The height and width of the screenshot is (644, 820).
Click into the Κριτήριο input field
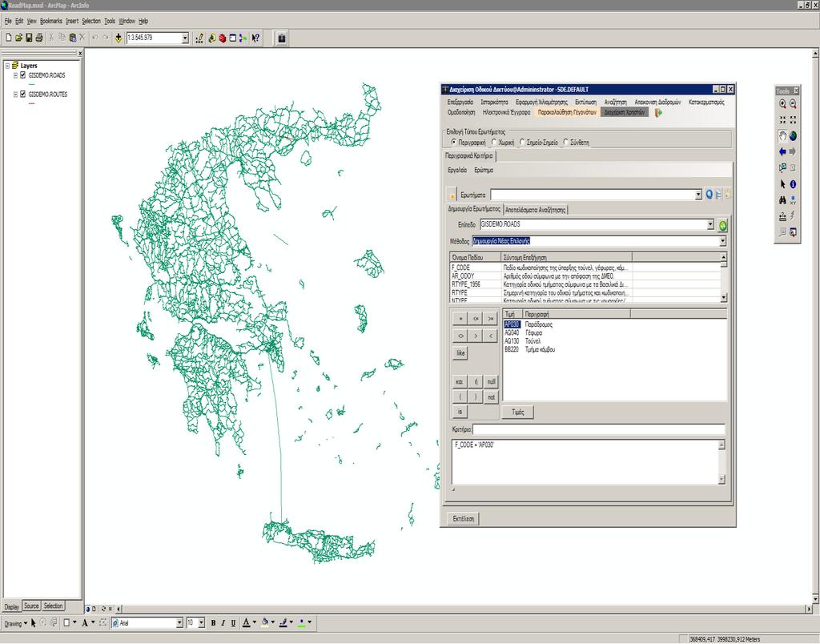pos(599,429)
